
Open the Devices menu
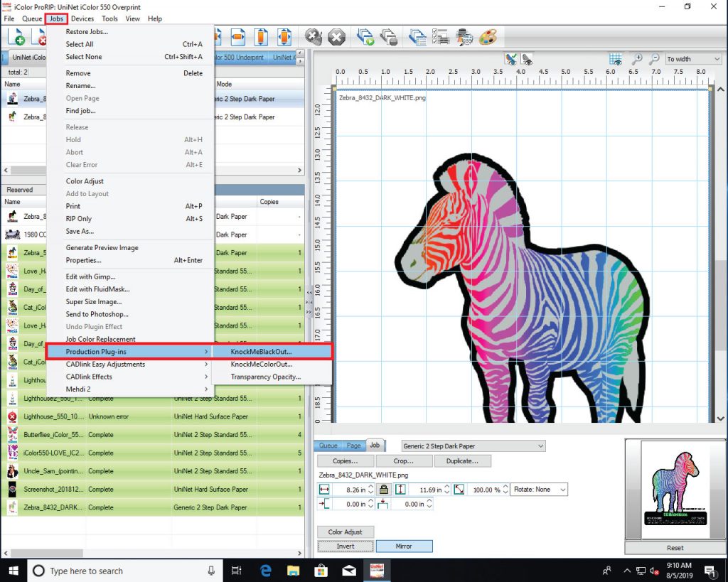tap(82, 18)
